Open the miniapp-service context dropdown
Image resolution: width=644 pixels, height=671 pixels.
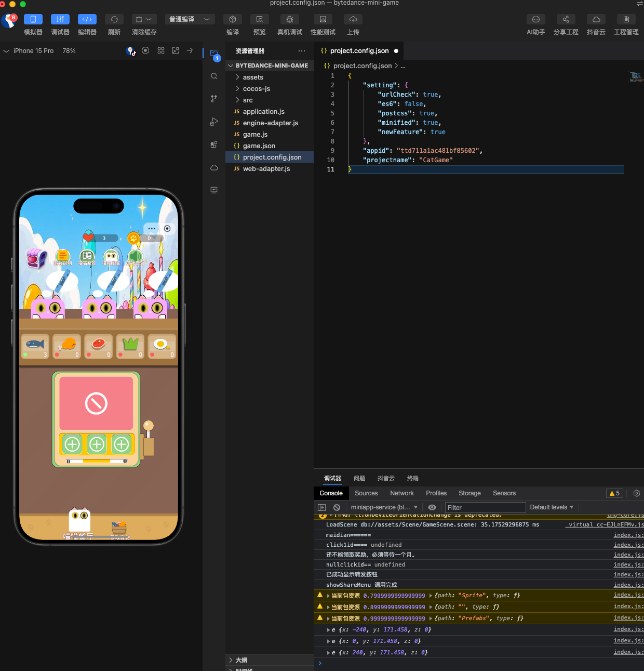pos(384,507)
